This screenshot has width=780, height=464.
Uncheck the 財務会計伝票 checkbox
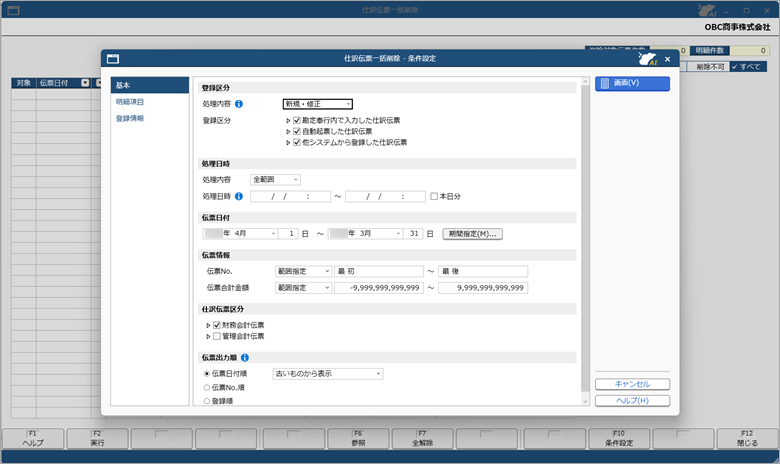pyautogui.click(x=217, y=325)
